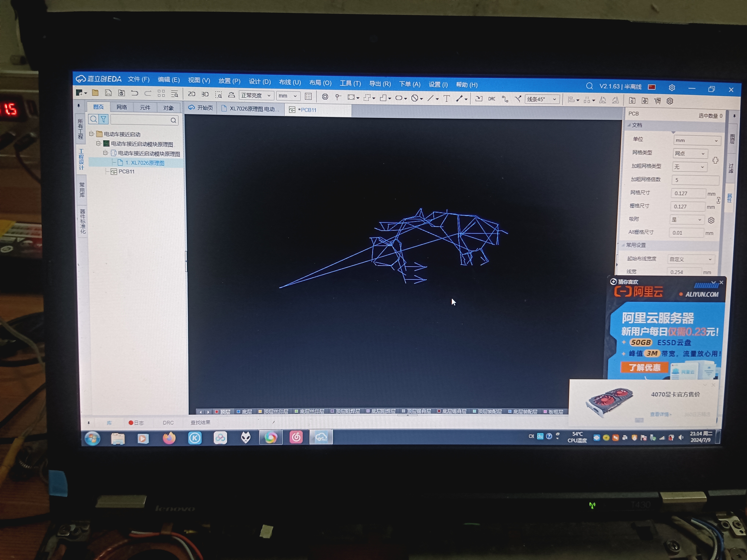Click the Save icon in toolbar
747x560 pixels.
tap(108, 93)
